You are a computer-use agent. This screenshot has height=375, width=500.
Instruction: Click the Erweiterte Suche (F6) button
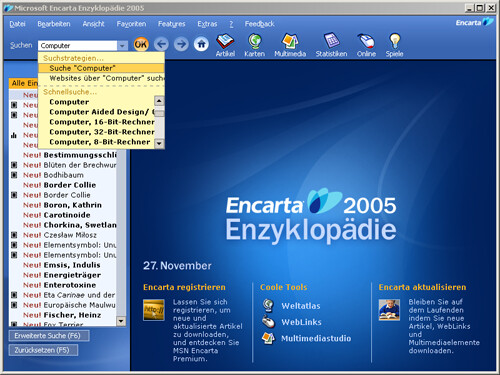coord(49,336)
